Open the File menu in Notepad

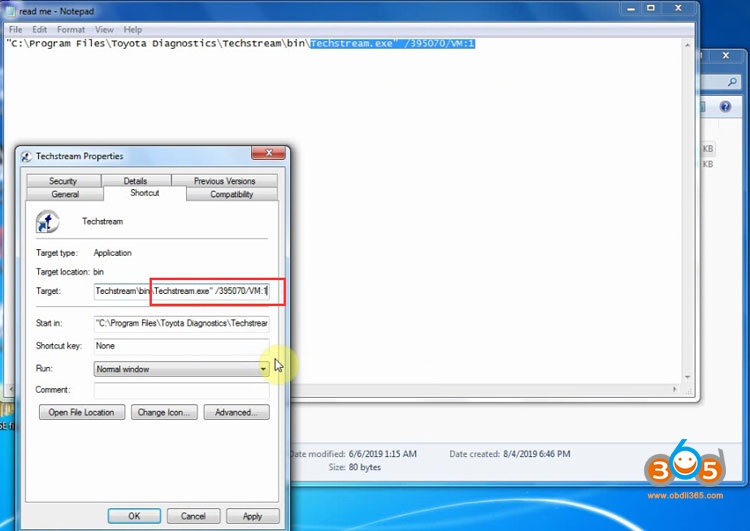(x=15, y=30)
